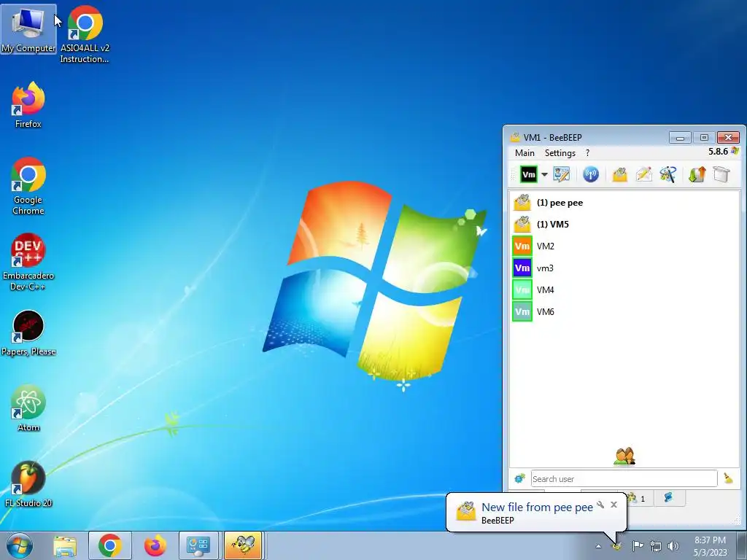747x560 pixels.
Task: Click the blue broadcast antenna icon
Action: [x=591, y=174]
